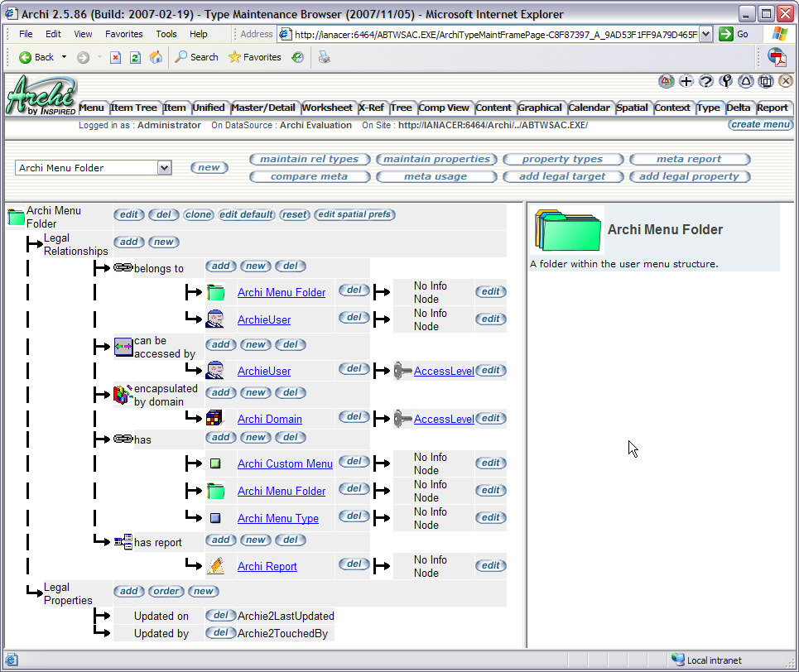Click the maintain rel types button

point(310,159)
